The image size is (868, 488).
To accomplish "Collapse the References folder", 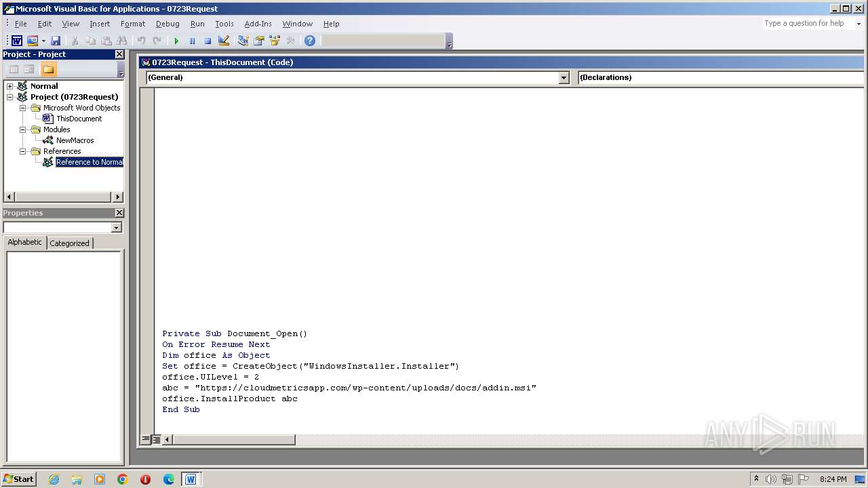I will point(22,151).
